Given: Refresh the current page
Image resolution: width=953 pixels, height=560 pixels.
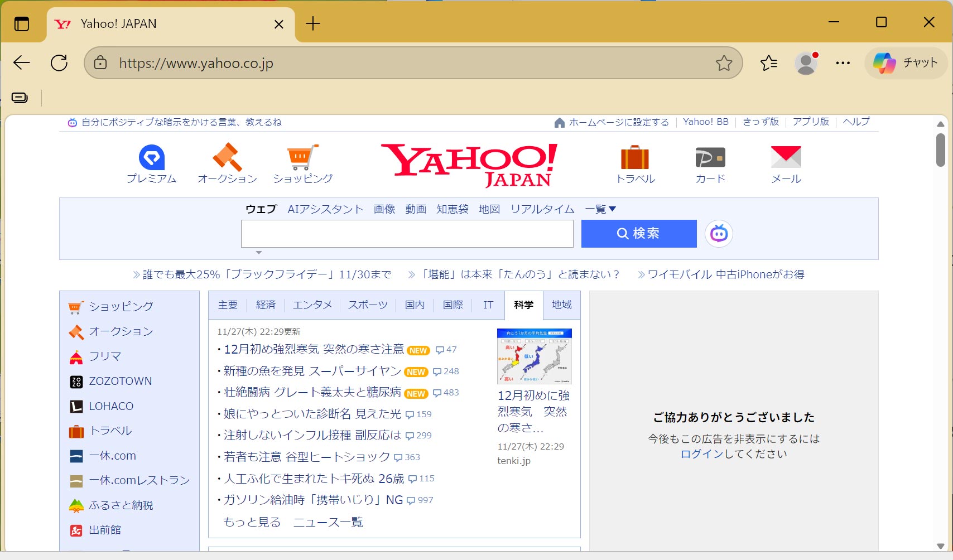Looking at the screenshot, I should coord(59,63).
